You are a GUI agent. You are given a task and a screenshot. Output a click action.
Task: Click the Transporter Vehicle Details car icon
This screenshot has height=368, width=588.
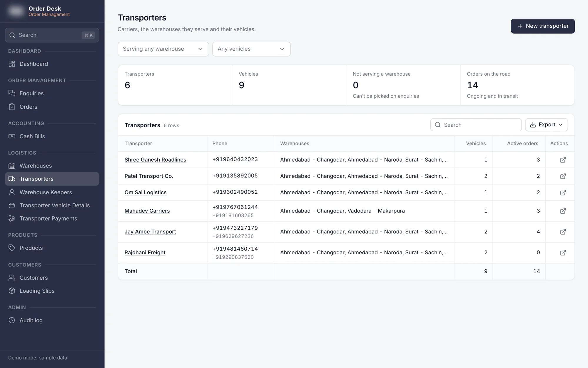[12, 205]
